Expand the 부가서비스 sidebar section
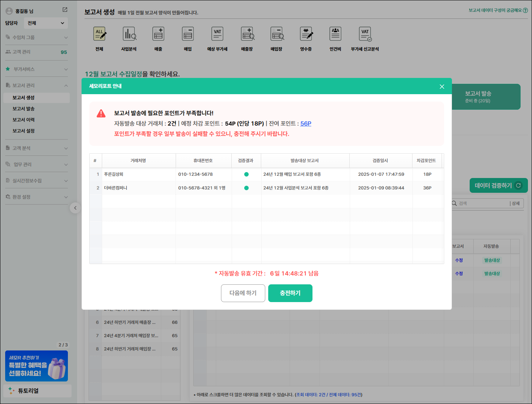The image size is (532, 404). [x=36, y=69]
